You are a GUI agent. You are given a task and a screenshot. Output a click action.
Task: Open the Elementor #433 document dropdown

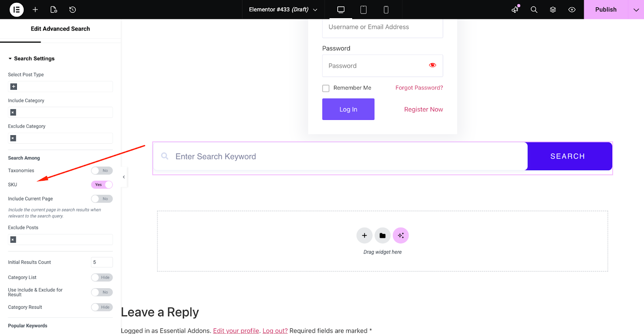tap(283, 10)
